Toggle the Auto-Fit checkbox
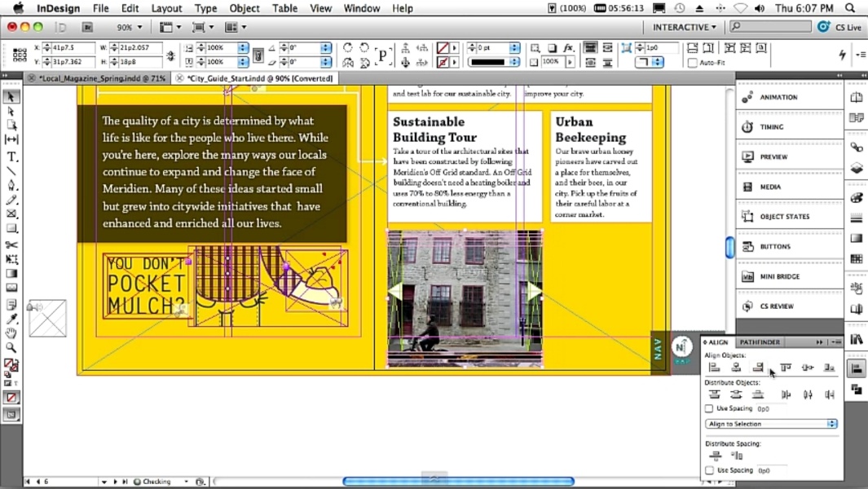Screen dimensions: 868x489 (x=692, y=63)
